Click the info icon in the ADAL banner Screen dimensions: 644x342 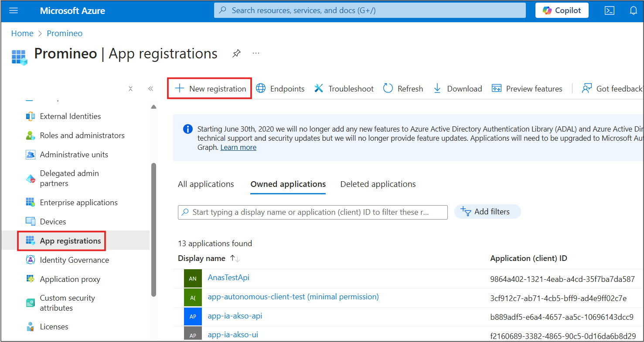(188, 129)
